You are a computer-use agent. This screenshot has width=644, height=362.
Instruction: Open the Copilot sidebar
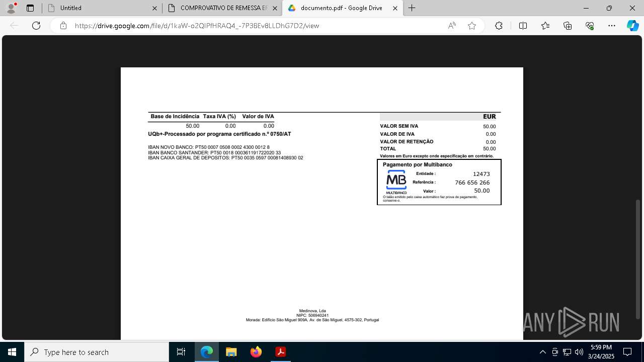click(x=632, y=26)
